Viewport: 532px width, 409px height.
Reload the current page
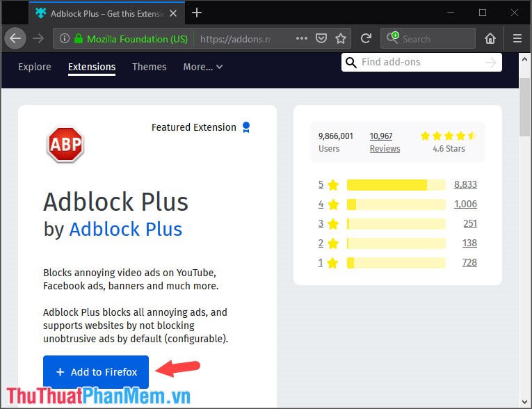pyautogui.click(x=366, y=38)
